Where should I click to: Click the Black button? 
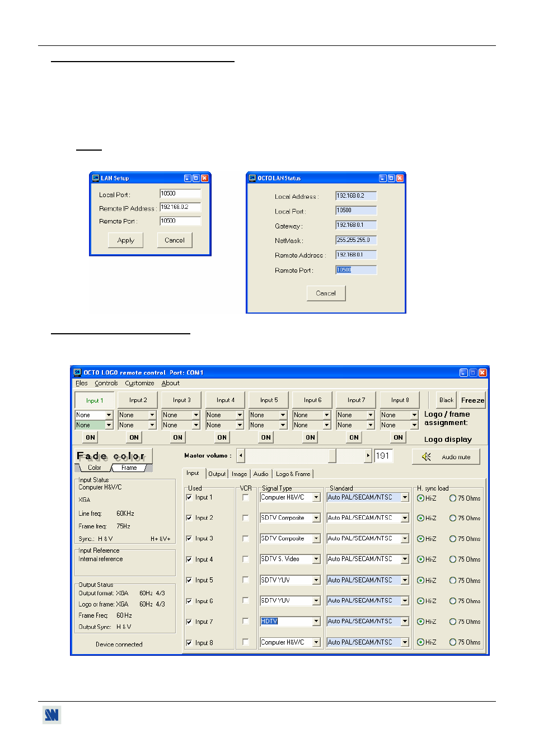[446, 400]
